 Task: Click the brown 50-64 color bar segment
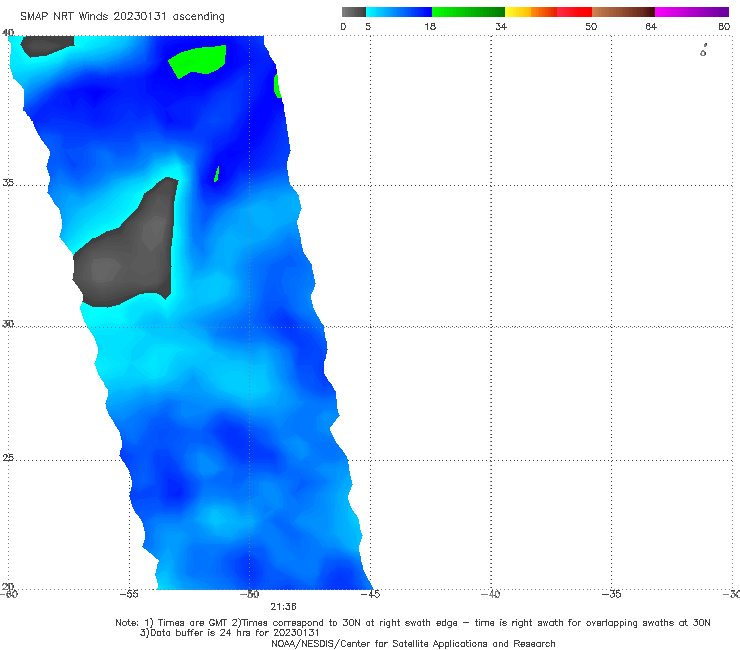(x=623, y=12)
